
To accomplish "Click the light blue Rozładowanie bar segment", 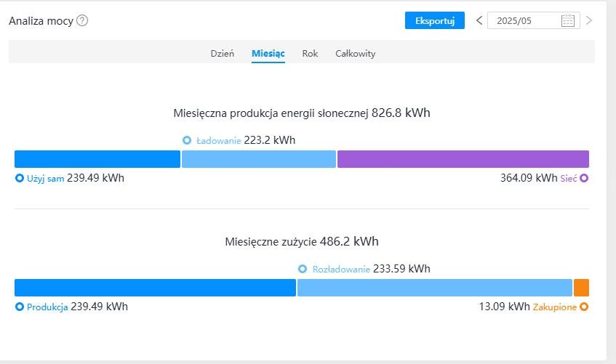I will [x=435, y=288].
